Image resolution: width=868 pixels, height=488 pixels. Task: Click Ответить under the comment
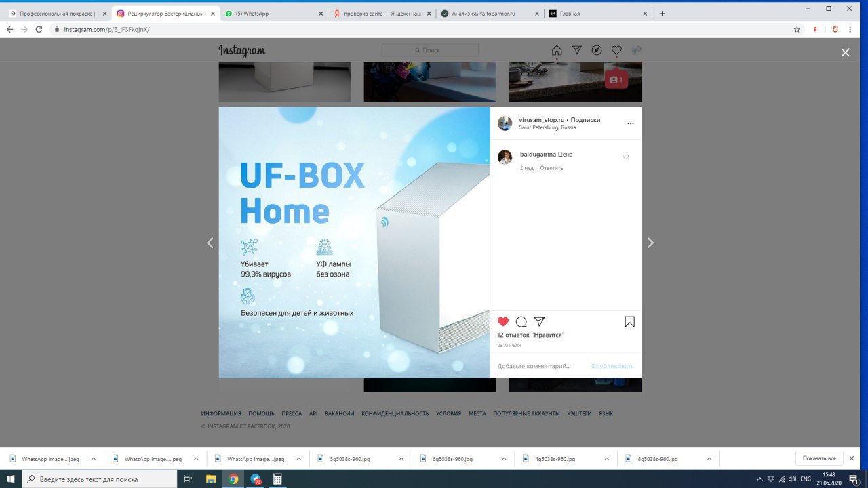[x=551, y=168]
